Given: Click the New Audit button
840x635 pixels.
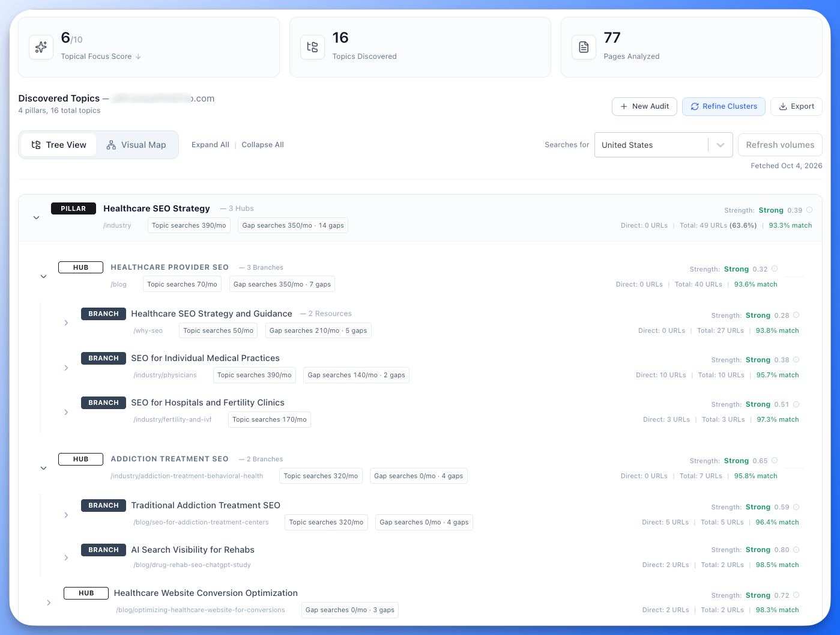Looking at the screenshot, I should coord(645,106).
